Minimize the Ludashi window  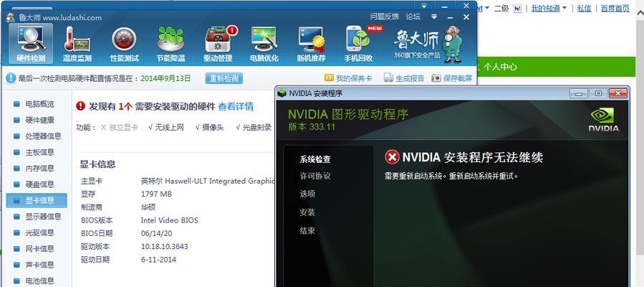point(450,17)
